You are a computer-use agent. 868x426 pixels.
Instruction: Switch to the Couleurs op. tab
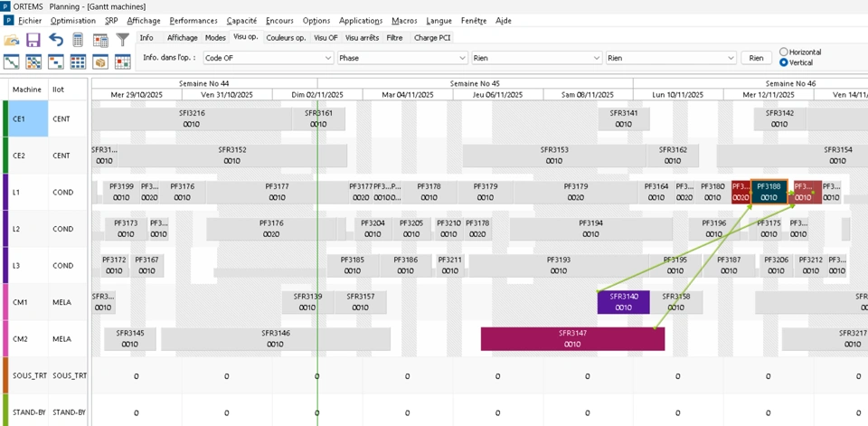pyautogui.click(x=286, y=38)
